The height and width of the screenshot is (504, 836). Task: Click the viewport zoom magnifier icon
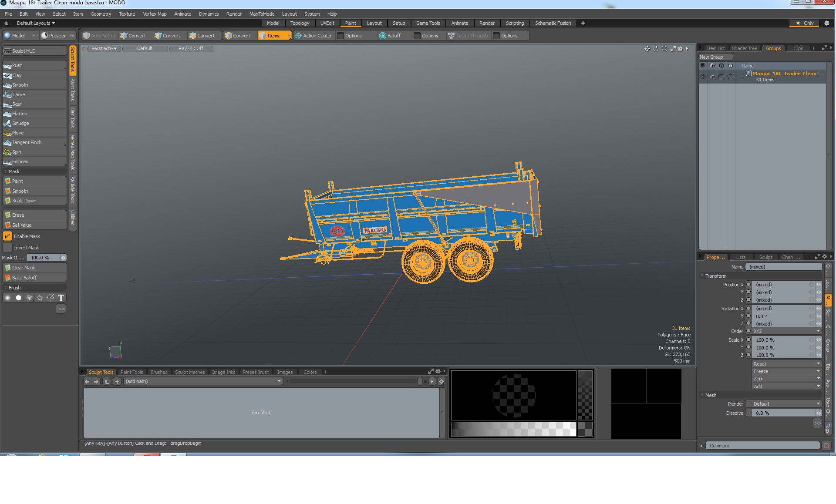click(x=664, y=49)
